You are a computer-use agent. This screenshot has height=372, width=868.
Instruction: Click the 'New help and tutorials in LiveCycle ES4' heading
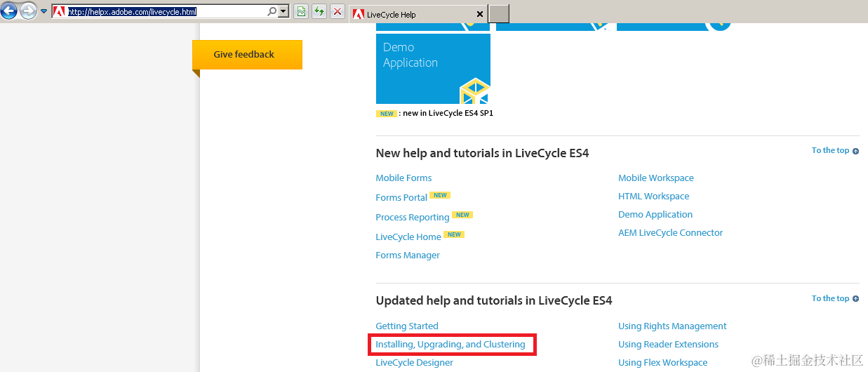click(482, 153)
